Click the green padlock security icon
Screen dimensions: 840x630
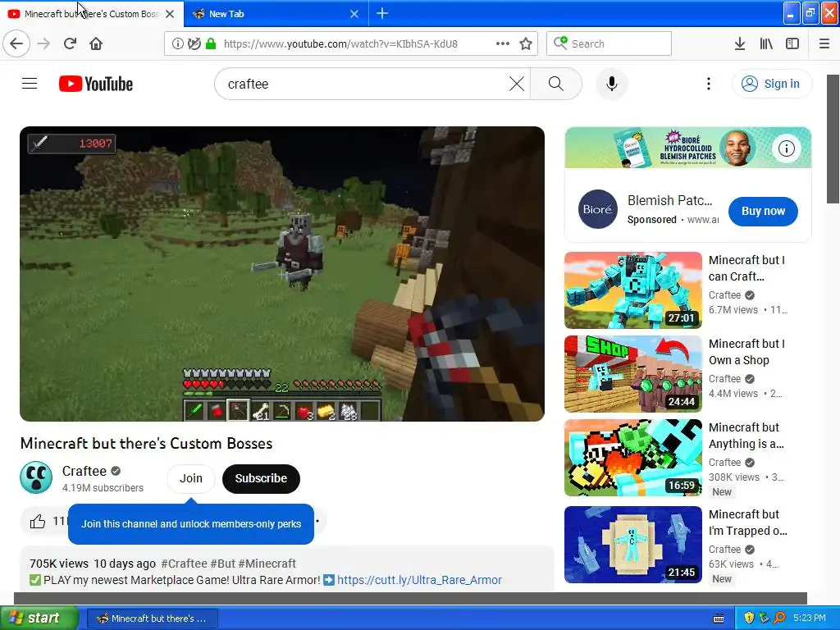(211, 43)
